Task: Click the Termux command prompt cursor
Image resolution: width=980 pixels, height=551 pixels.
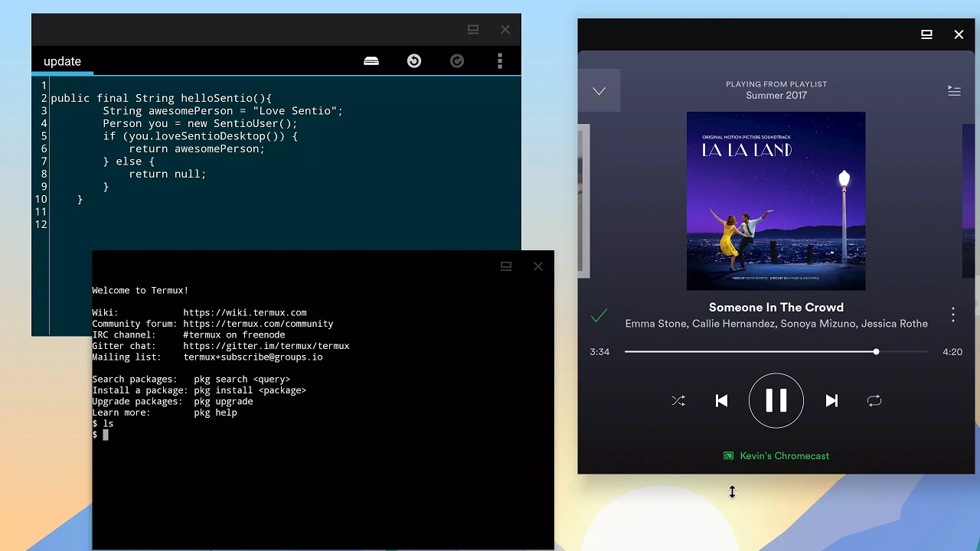Action: click(x=106, y=435)
